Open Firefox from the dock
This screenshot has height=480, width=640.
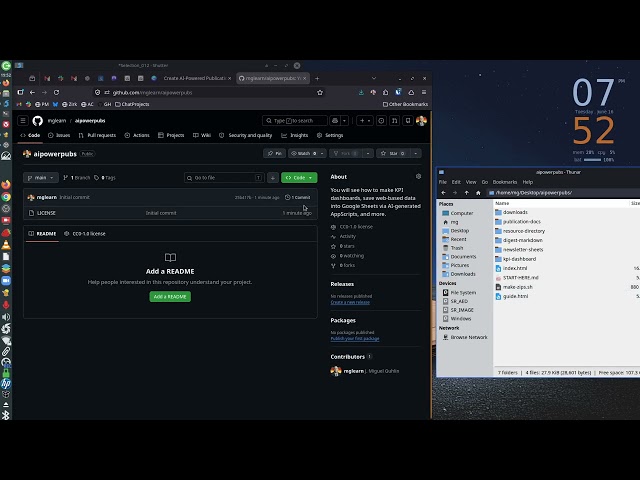pyautogui.click(x=6, y=184)
